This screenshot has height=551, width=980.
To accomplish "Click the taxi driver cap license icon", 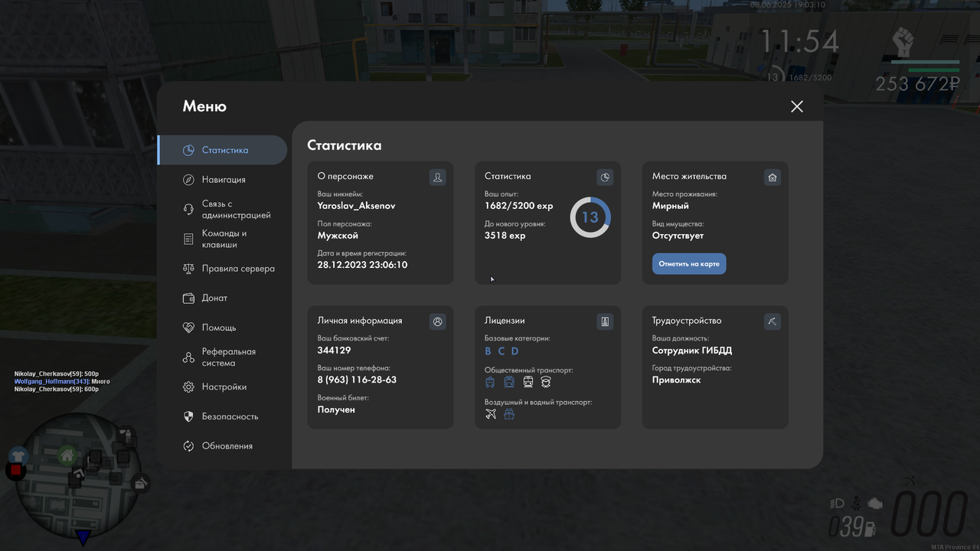I will coord(546,382).
